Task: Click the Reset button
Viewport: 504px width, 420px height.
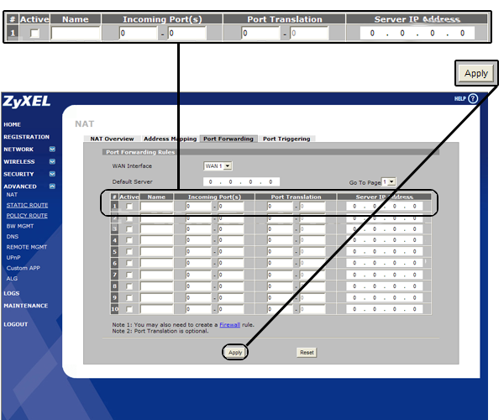Action: [x=307, y=352]
